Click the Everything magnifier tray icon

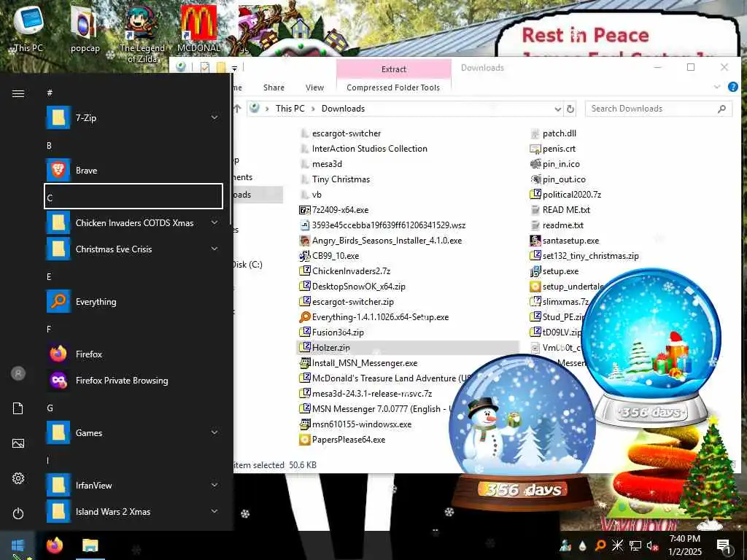pyautogui.click(x=600, y=545)
